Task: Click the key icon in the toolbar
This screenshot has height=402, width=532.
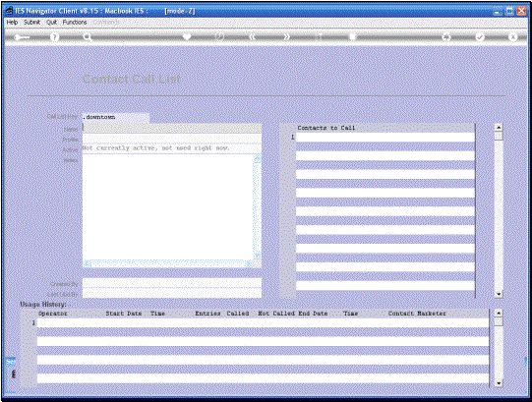Action: click(x=22, y=37)
